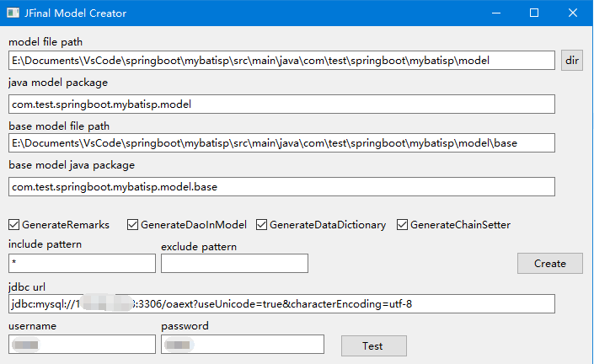Test the database connection
Image resolution: width=594 pixels, height=364 pixels.
click(373, 345)
